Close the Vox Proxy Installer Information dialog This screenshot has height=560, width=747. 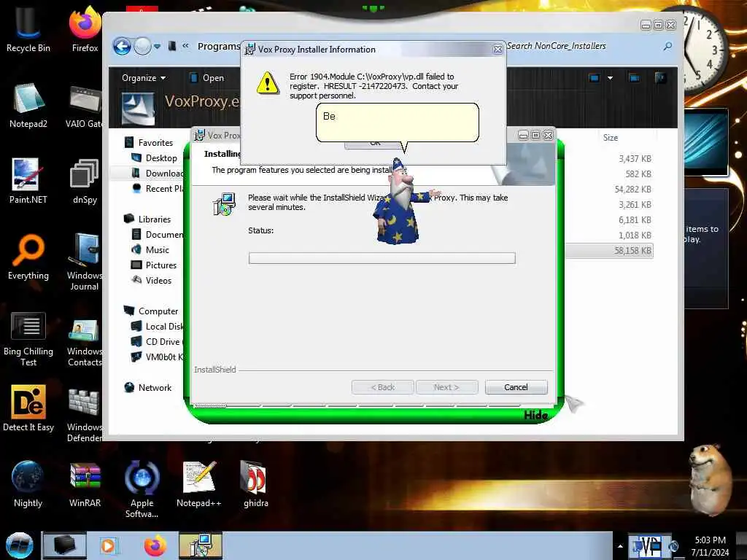(498, 49)
